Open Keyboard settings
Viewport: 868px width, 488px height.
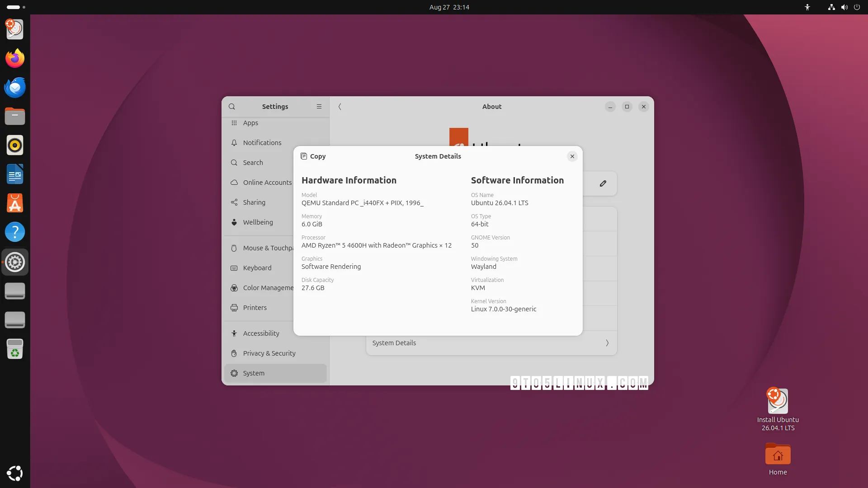click(x=259, y=268)
